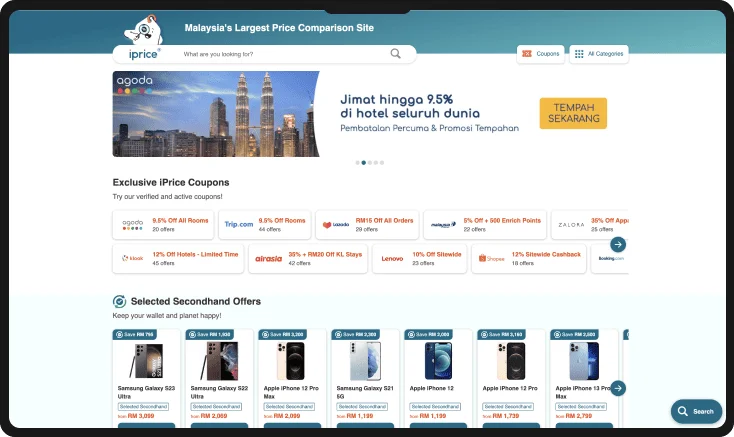Click the Exclusive iPrice Coupons heading
This screenshot has height=437, width=734.
pos(171,182)
